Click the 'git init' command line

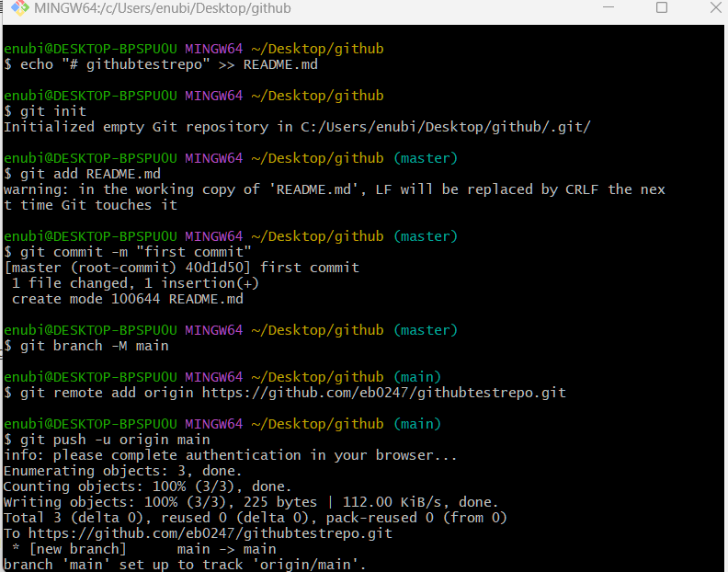point(45,111)
